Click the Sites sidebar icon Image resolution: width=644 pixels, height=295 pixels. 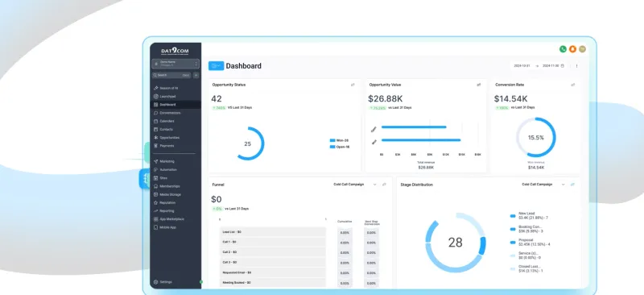click(155, 178)
